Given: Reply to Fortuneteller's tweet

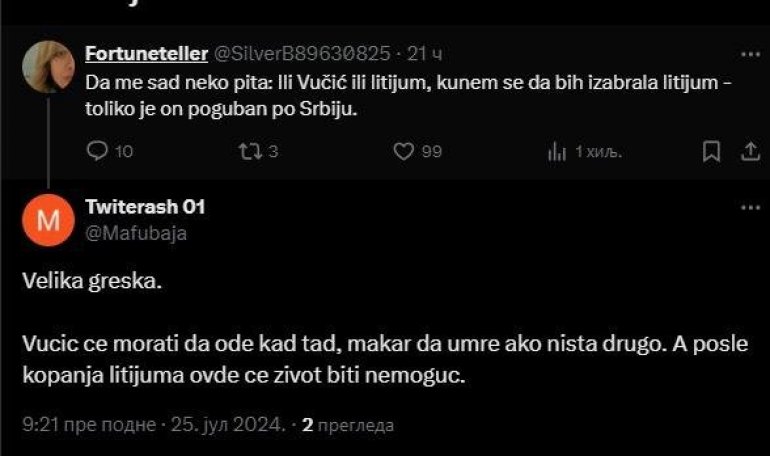Looking at the screenshot, I should (x=98, y=151).
